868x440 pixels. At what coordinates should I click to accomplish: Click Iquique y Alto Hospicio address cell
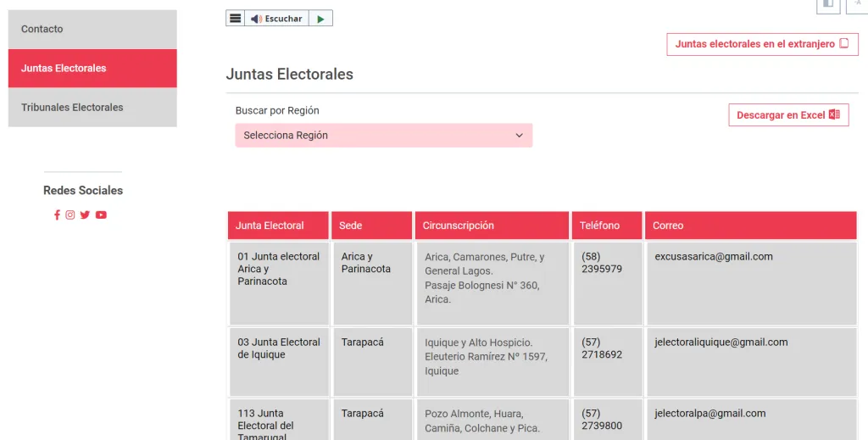click(492, 362)
